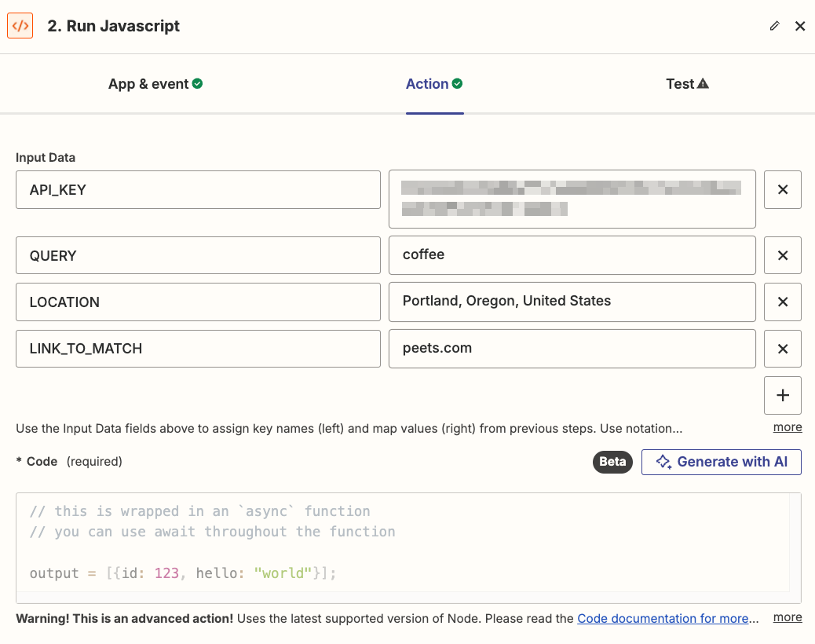Delete the QUERY input data row
This screenshot has height=644, width=815.
pyautogui.click(x=782, y=255)
